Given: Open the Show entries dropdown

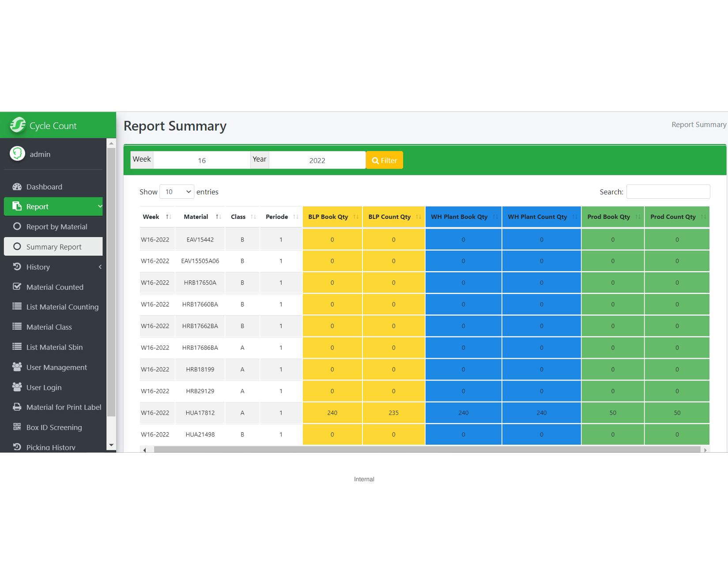Looking at the screenshot, I should [177, 192].
